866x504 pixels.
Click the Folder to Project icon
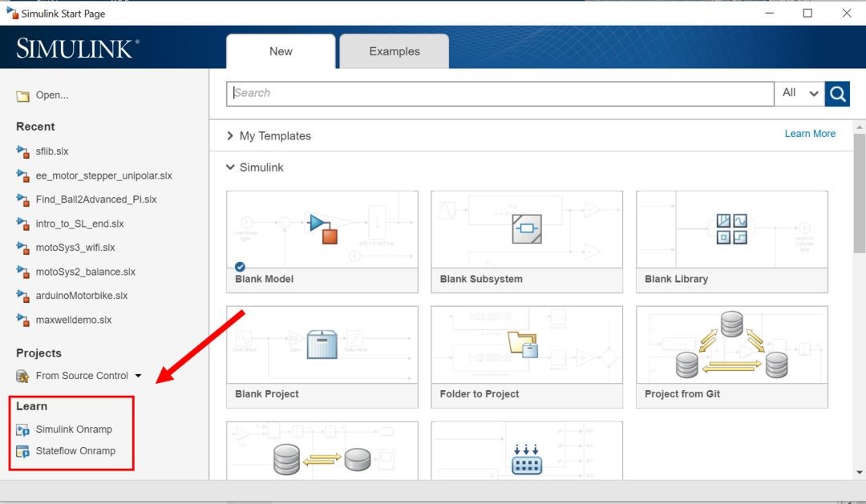(523, 344)
